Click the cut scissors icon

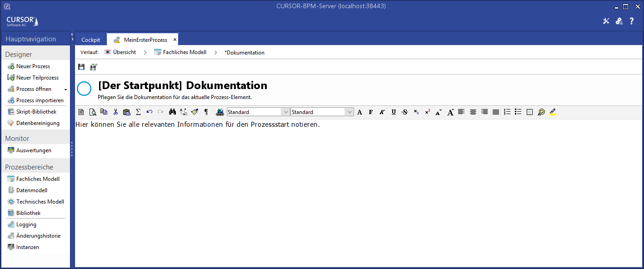[115, 112]
